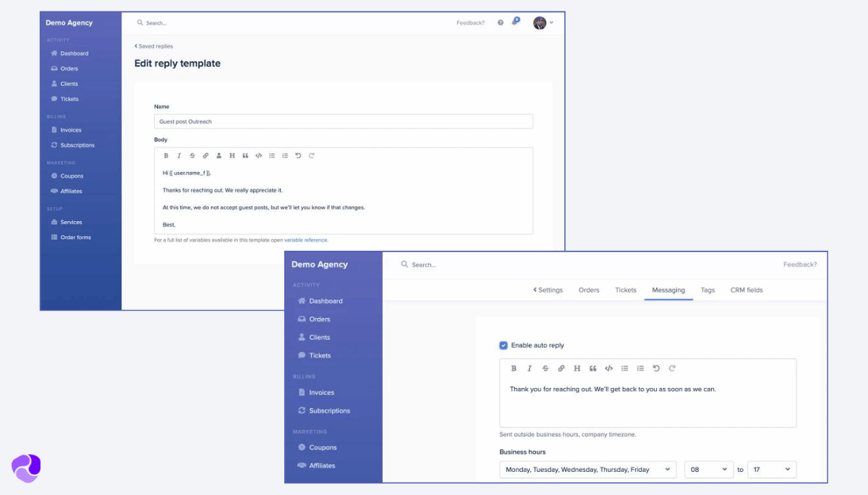Redo change in reply template body editor
Image resolution: width=868 pixels, height=495 pixels.
tap(311, 155)
